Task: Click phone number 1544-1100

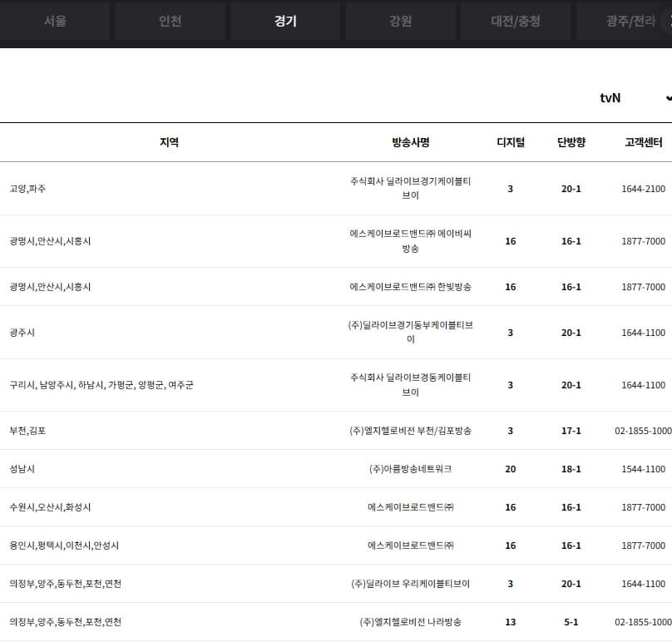Action: click(x=643, y=469)
